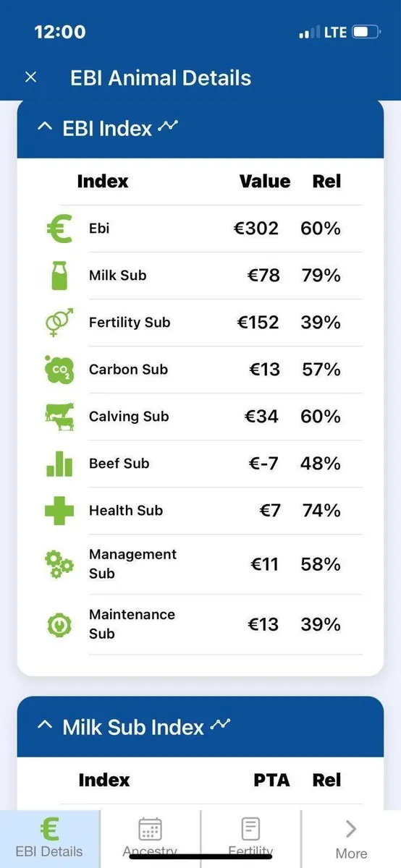Collapse the Milk Sub Index section

click(44, 726)
